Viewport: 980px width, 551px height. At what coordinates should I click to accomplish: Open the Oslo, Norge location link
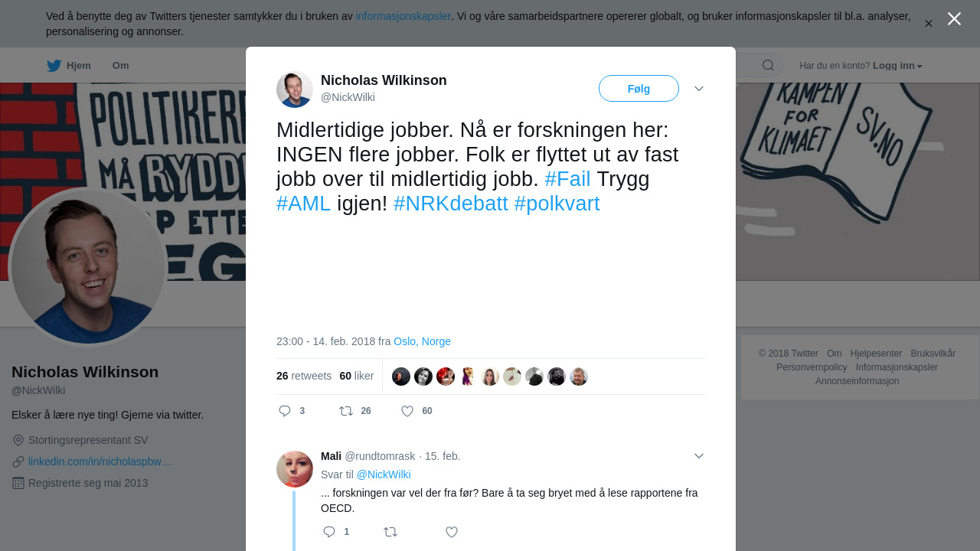click(422, 341)
